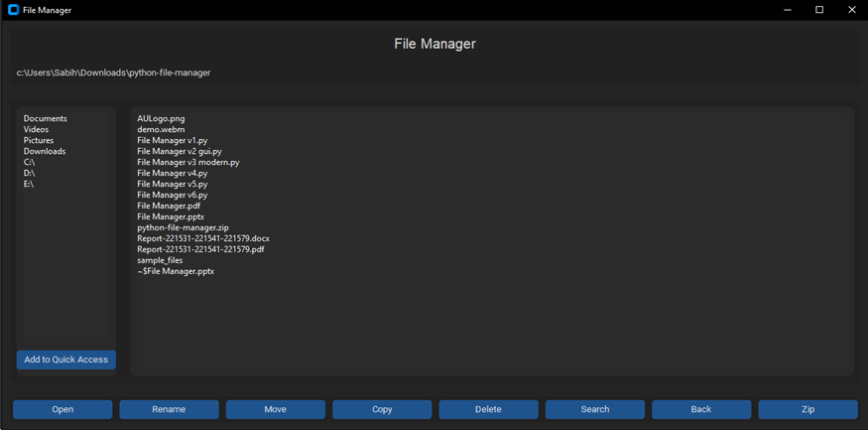Select the ~$File Manager.pptx temp file

pos(176,271)
